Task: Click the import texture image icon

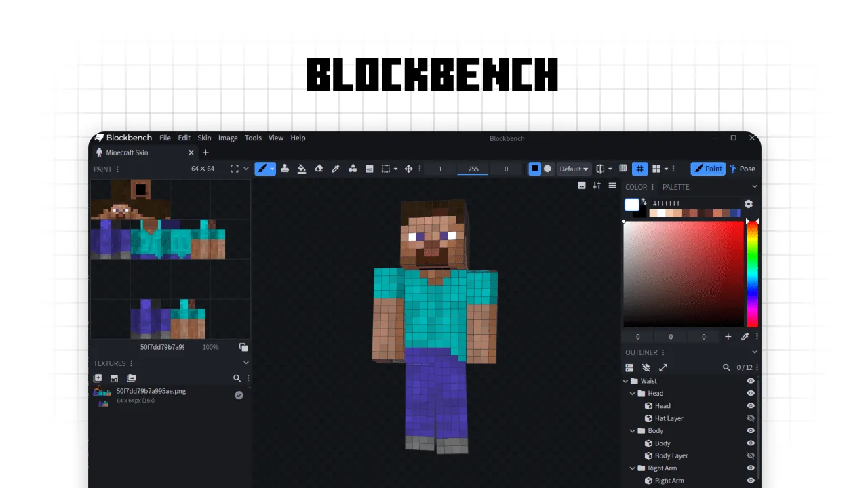Action: coord(115,378)
